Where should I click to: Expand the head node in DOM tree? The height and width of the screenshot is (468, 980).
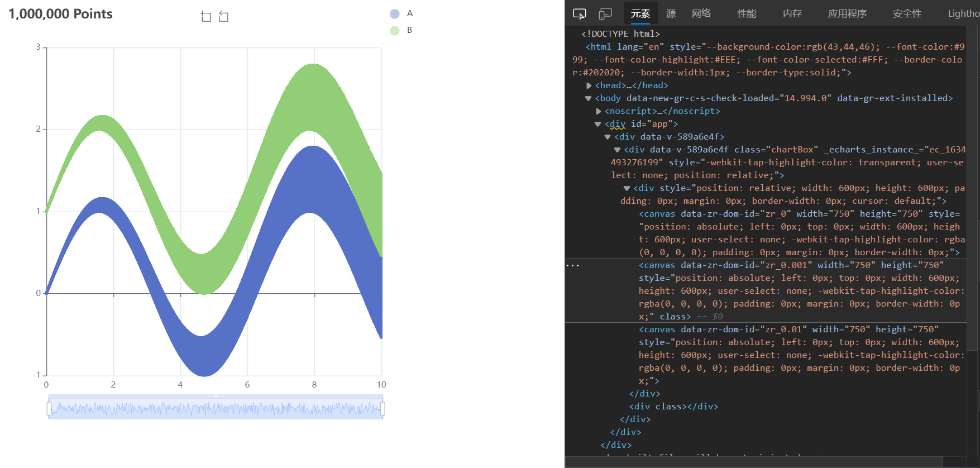pos(589,85)
